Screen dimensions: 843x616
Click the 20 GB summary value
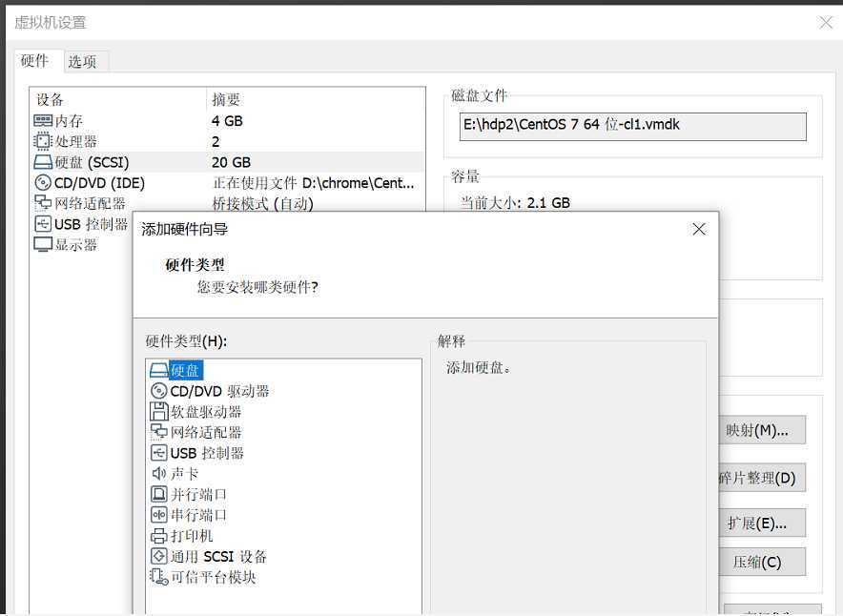click(x=231, y=162)
